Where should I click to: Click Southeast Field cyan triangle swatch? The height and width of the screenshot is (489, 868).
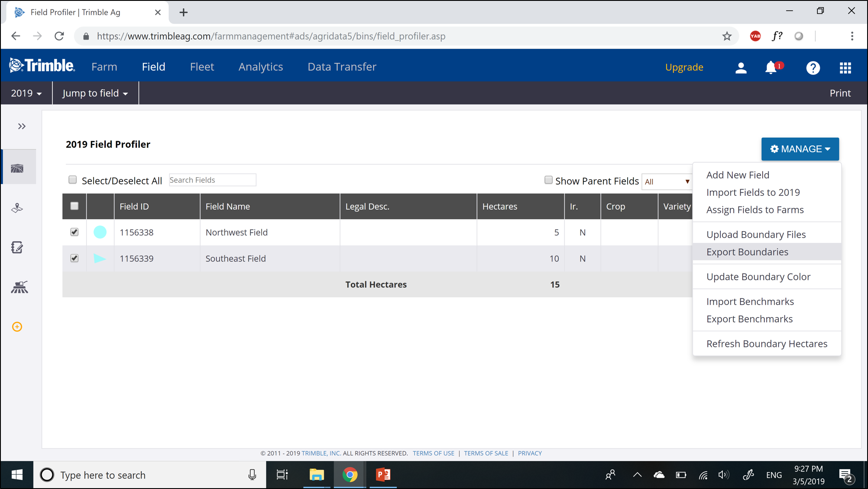(x=100, y=259)
